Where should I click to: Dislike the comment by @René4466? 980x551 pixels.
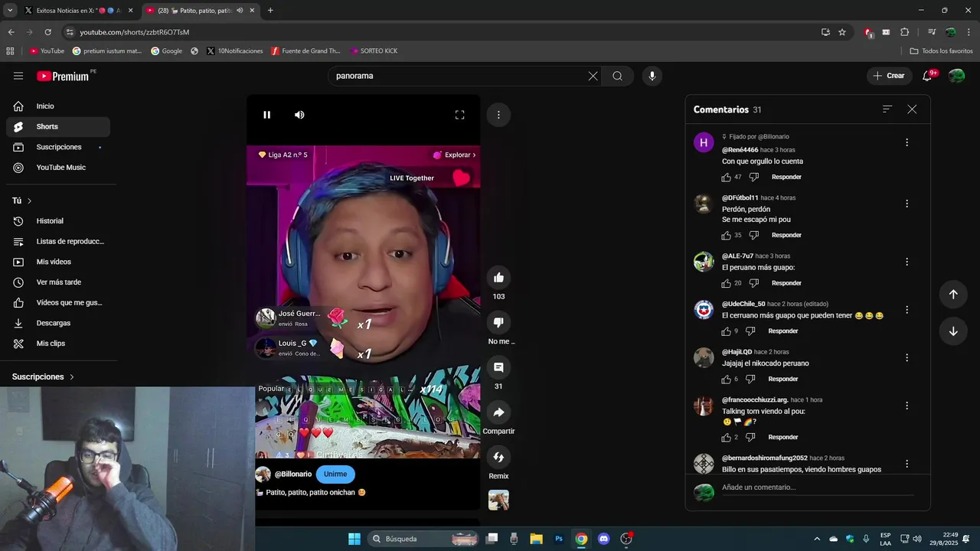point(753,177)
